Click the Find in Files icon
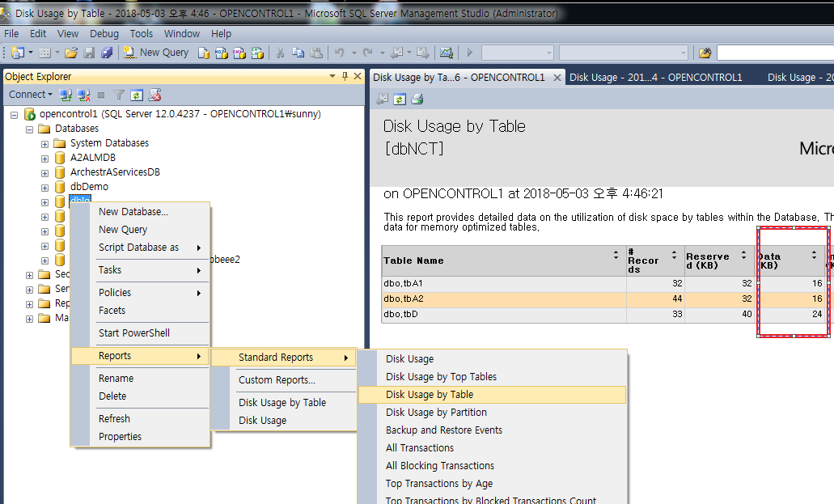The image size is (834, 504). [705, 53]
